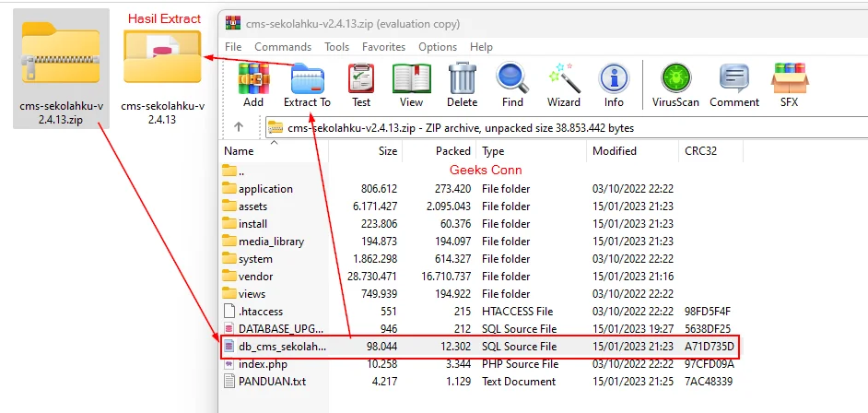Screen dimensions: 868x413
Task: Click the 806.612 size value
Action: point(380,189)
